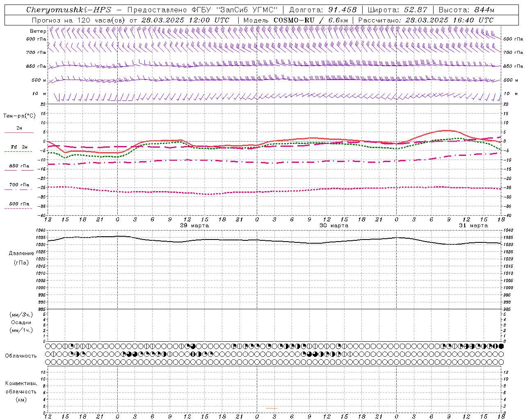Click the '700 гПа' dash-dot temperature legend entry
Screen dimensions: 525x420
19,187
